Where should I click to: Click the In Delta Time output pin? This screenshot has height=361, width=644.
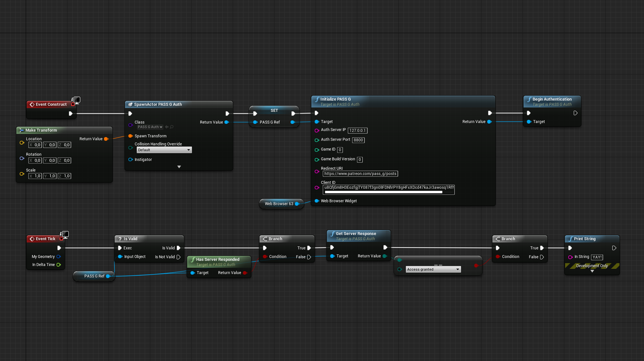59,265
